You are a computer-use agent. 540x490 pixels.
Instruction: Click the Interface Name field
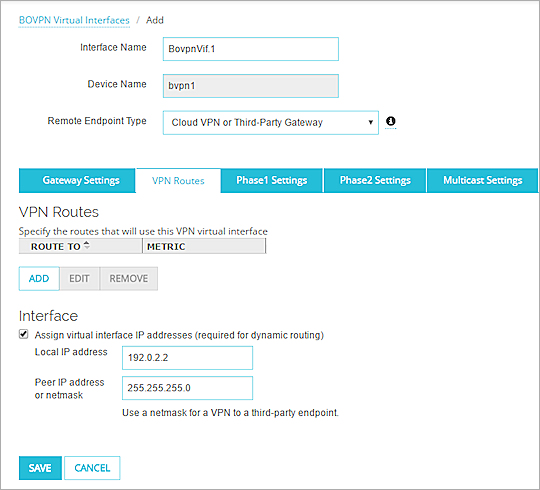coord(251,49)
